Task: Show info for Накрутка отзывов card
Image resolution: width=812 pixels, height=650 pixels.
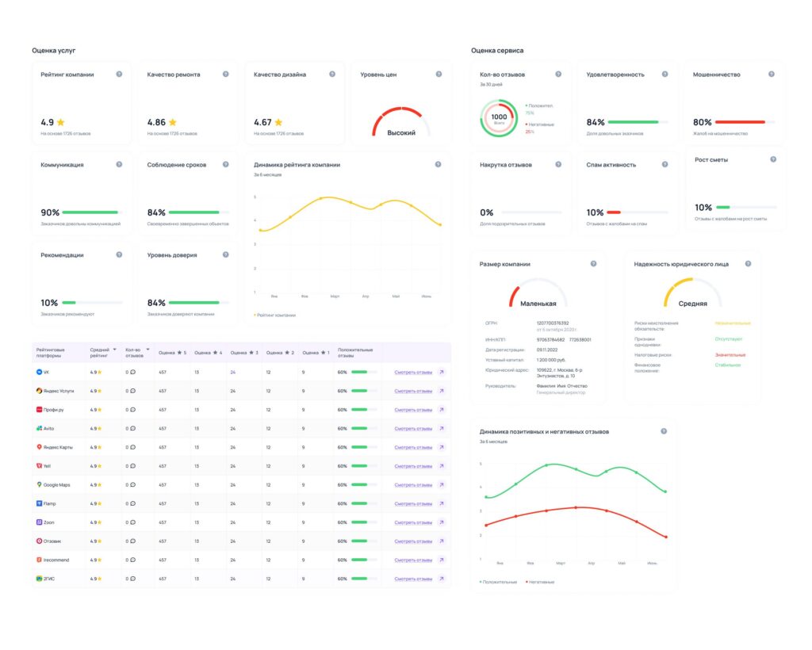Action: [558, 165]
